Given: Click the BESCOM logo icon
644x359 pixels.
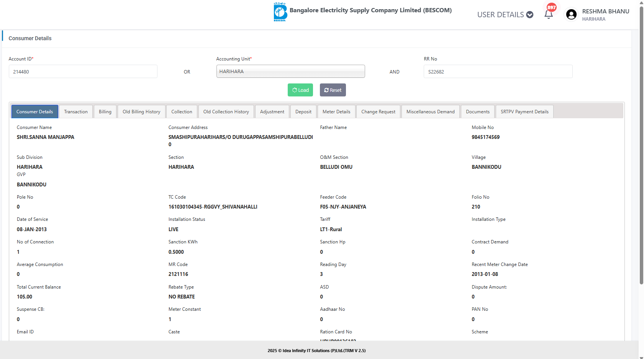Looking at the screenshot, I should 280,12.
